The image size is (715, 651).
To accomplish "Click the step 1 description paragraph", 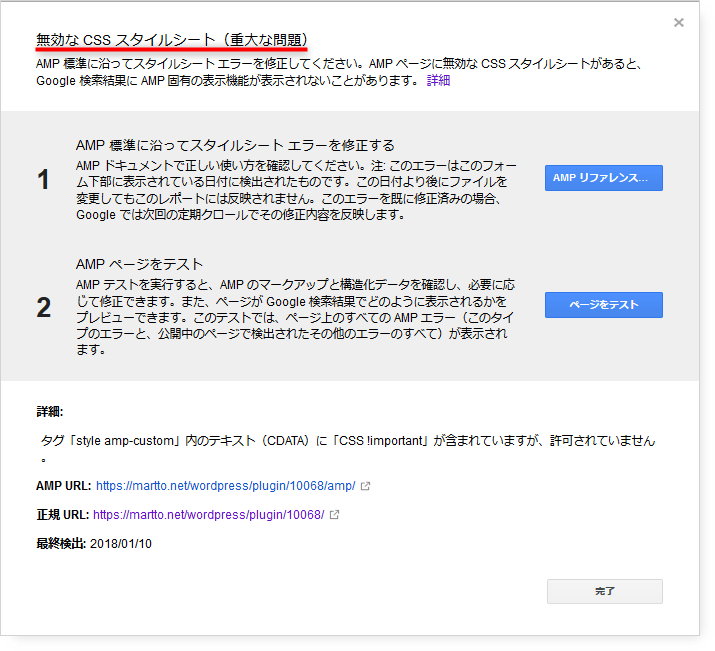I will [290, 190].
